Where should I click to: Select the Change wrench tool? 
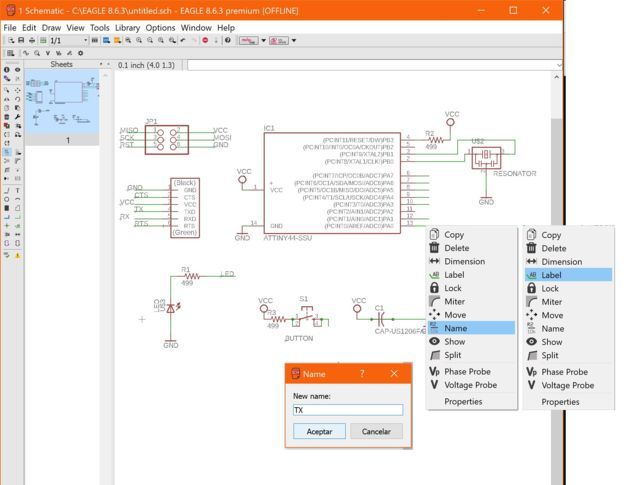tap(18, 117)
